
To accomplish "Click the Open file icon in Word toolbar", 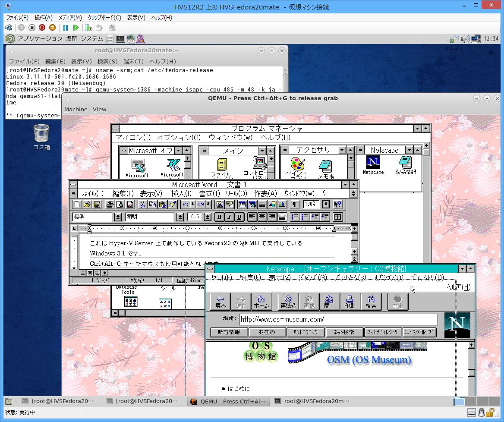I will (87, 205).
